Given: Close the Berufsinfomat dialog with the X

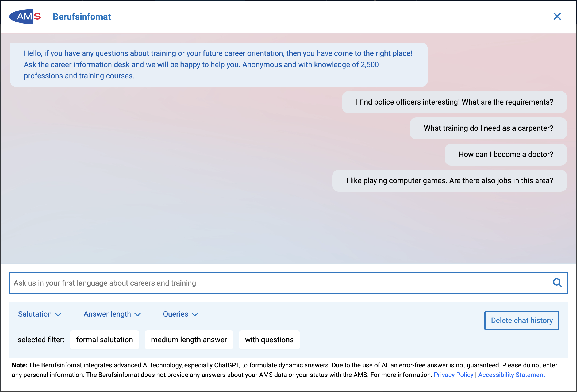Looking at the screenshot, I should (557, 17).
